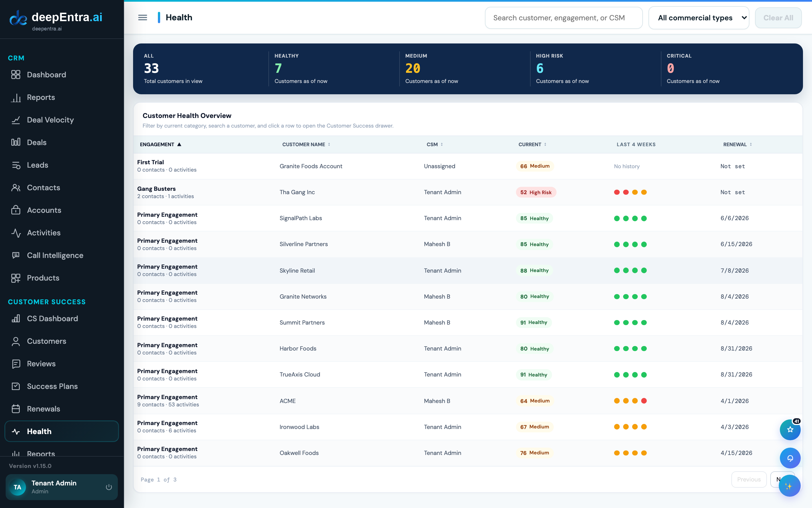Show All 33 customers card
Viewport: 812px width, 508px height.
click(203, 69)
